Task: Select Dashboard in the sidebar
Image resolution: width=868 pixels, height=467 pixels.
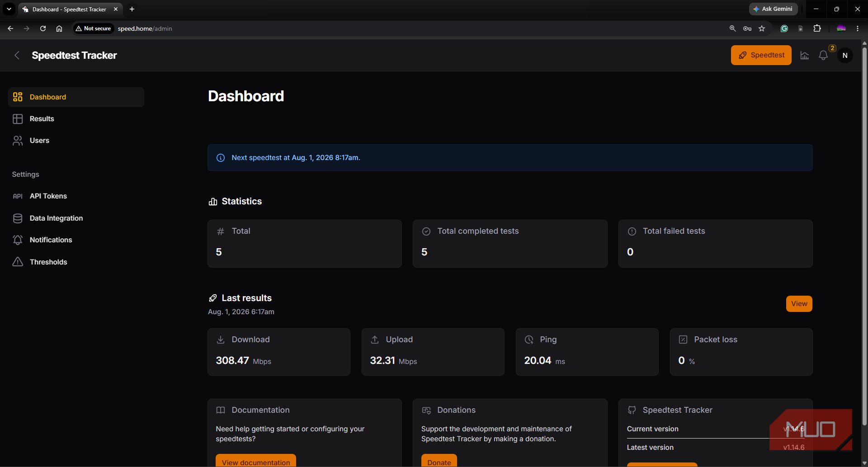Action: coord(76,97)
